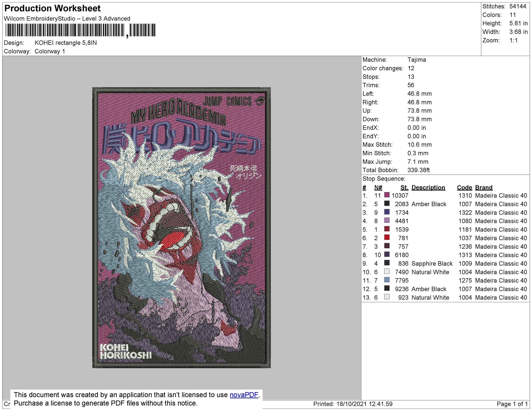This screenshot has height=411, width=532.
Task: Click the N# column header
Action: coord(378,187)
